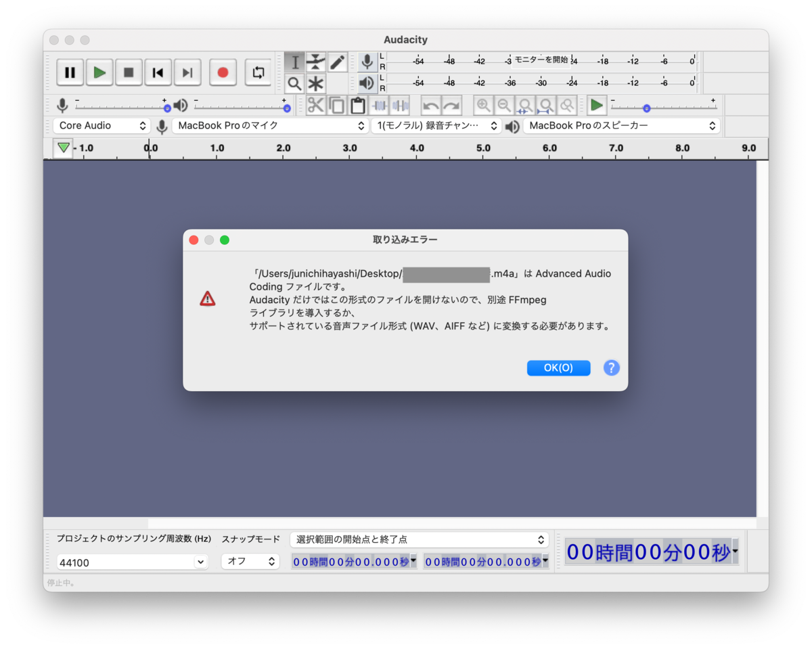The height and width of the screenshot is (649, 812).
Task: Click the Silence audio selection icon
Action: click(401, 106)
